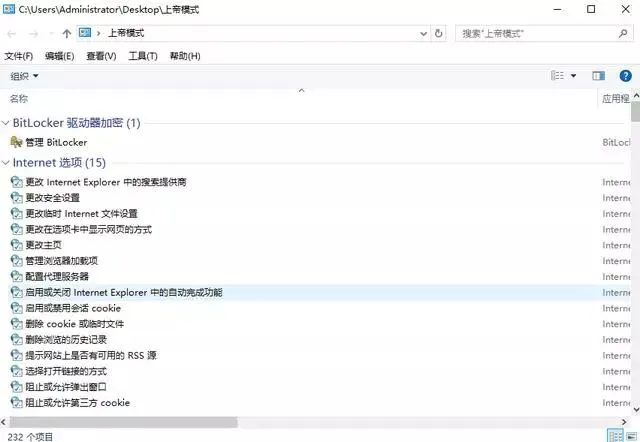Open recent locations dropdown arrow
Screen dimensions: 640x442
tap(51, 34)
